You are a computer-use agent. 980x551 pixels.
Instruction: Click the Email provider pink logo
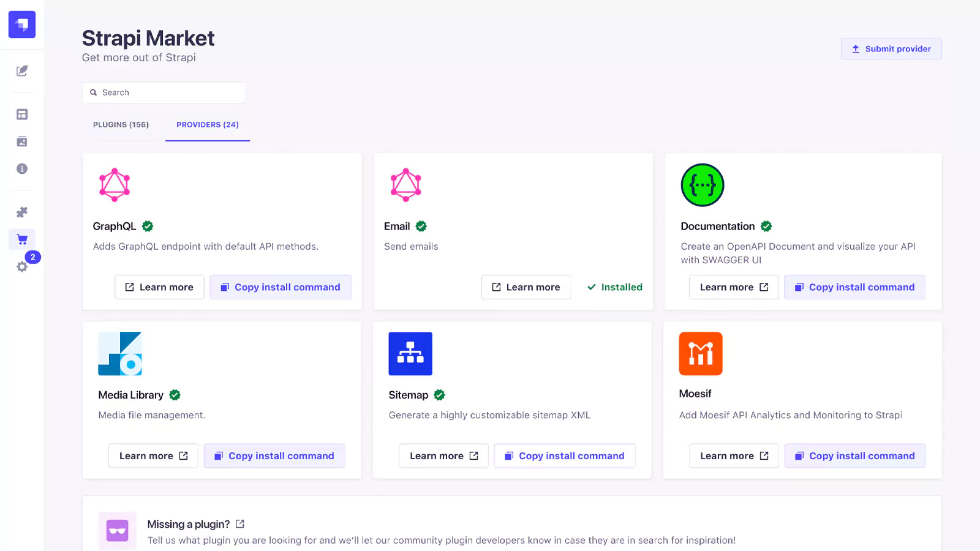tap(406, 185)
